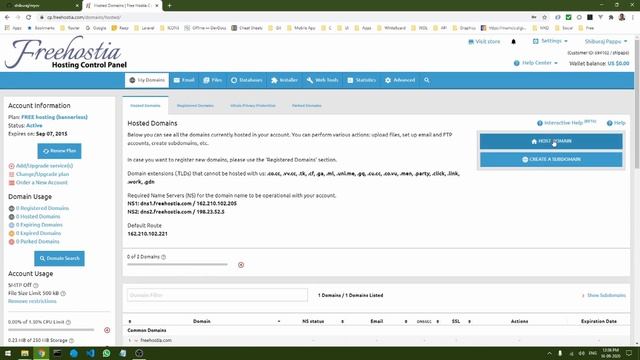Click the notification bell icon

(513, 42)
